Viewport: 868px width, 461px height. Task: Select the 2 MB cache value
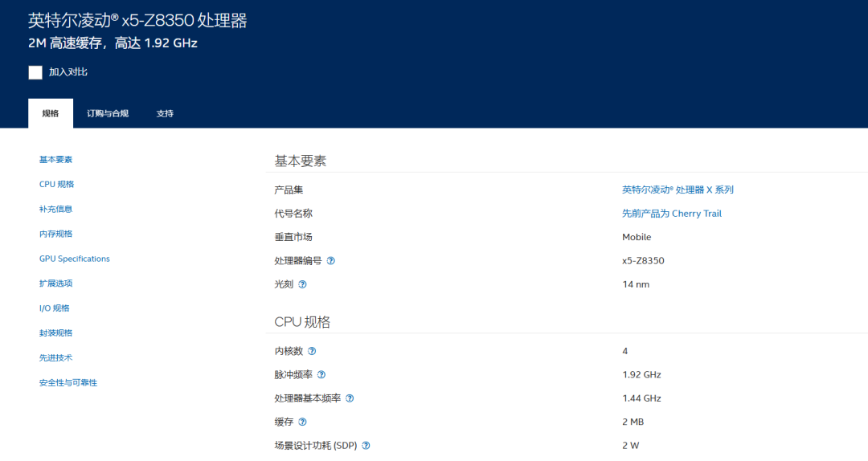[x=633, y=422]
